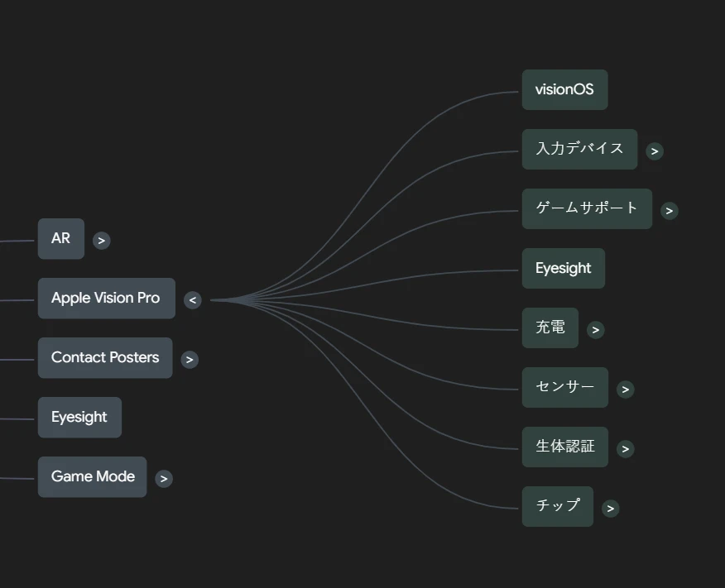
Task: Expand the 充電 node chevron
Action: point(596,330)
